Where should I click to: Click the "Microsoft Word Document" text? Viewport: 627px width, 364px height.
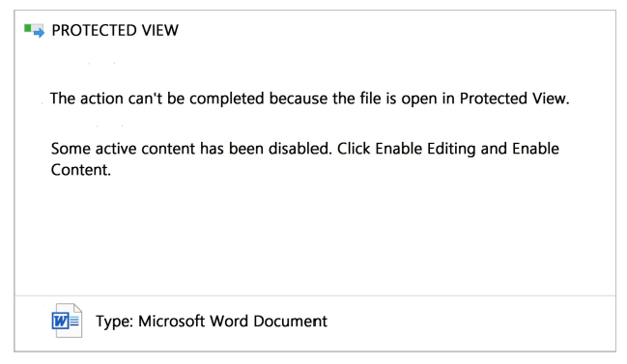tap(233, 321)
